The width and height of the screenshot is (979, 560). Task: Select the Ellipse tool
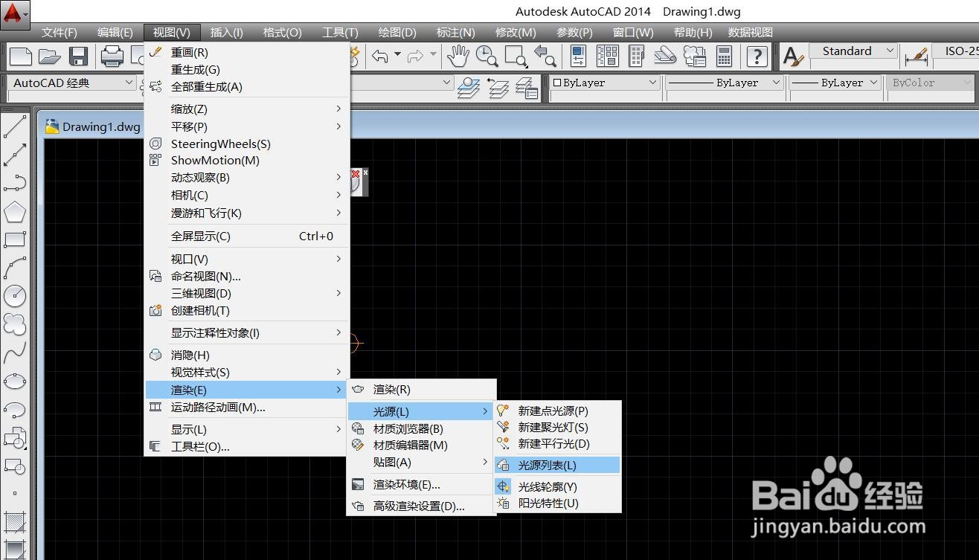(x=15, y=381)
